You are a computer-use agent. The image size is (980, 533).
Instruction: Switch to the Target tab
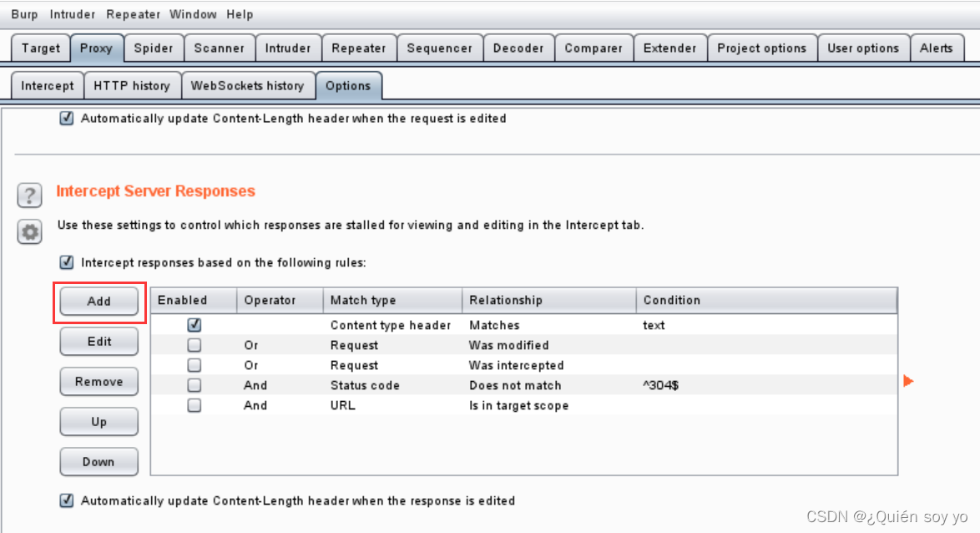tap(41, 48)
